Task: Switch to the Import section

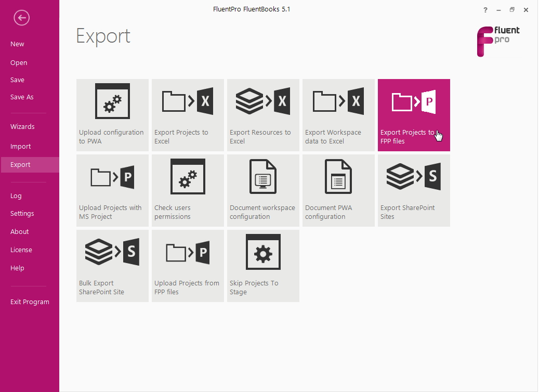Action: pos(21,147)
